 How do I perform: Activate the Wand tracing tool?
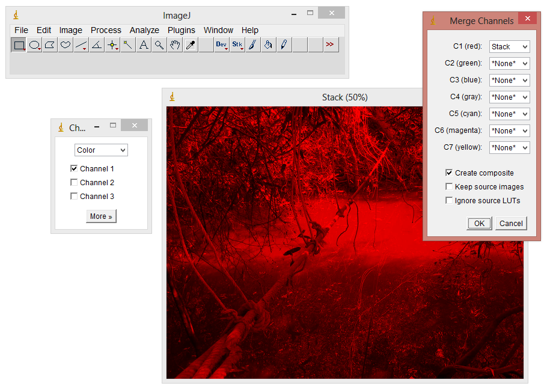127,44
